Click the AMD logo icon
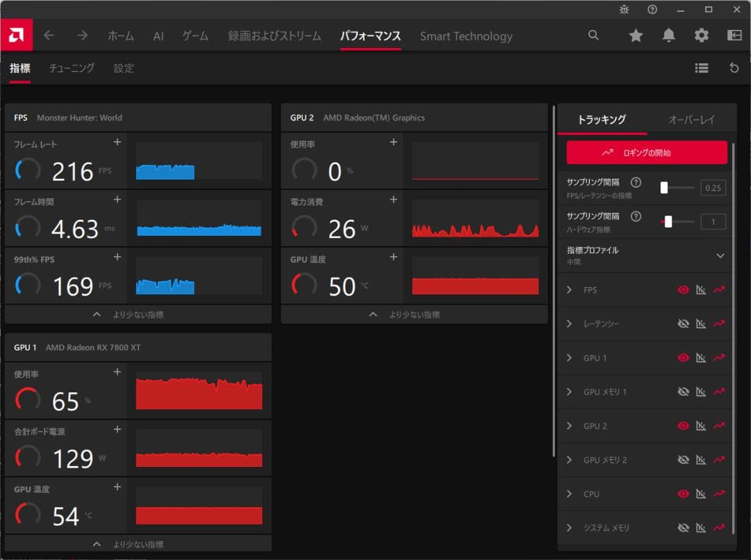751x560 pixels. click(16, 35)
